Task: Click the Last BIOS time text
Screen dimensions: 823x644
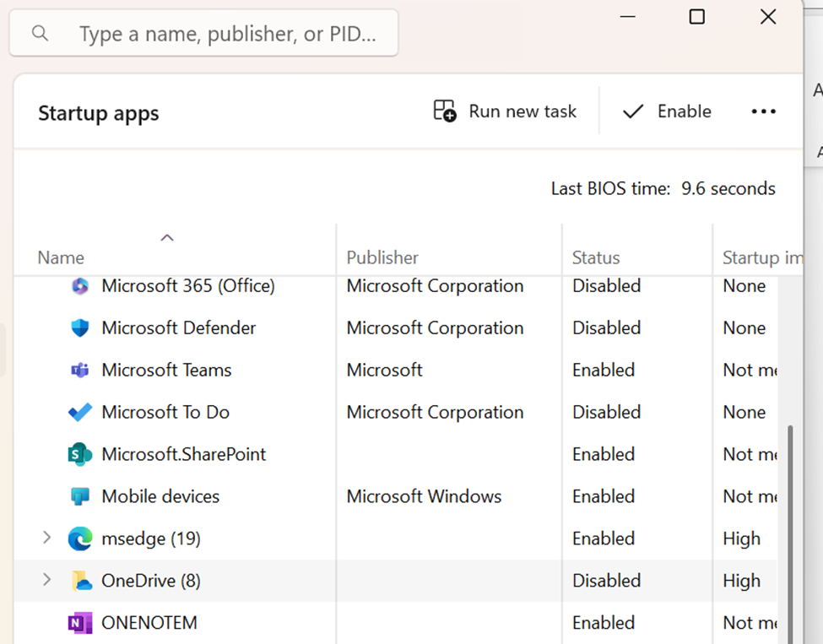Action: point(663,188)
